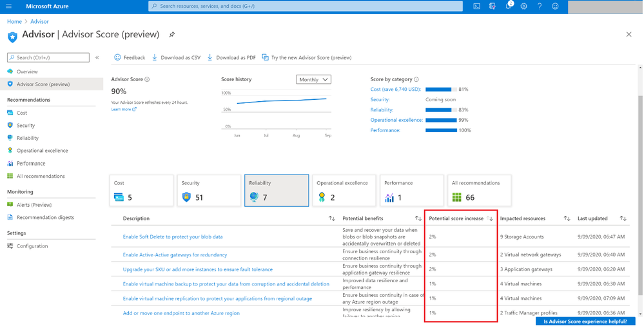Open Performance in the sidebar

pos(31,164)
